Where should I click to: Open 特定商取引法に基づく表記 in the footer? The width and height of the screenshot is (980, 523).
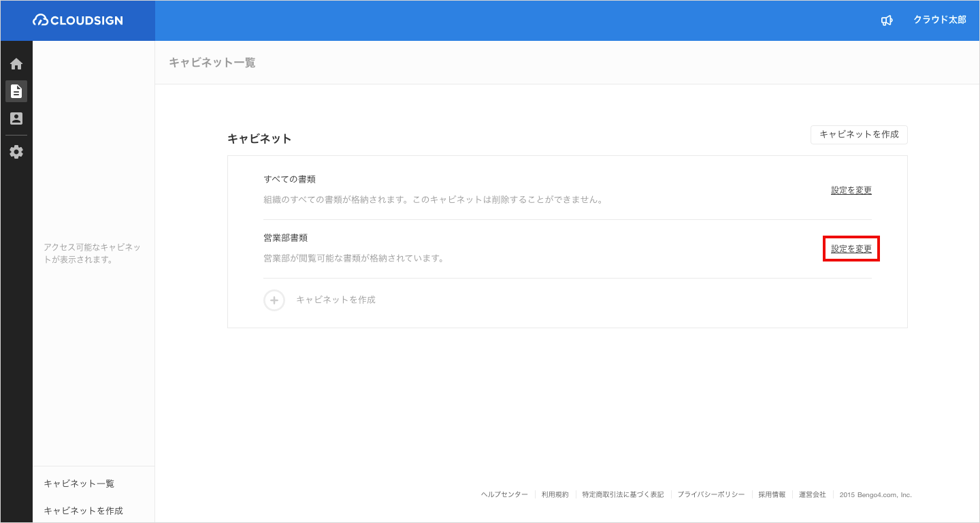pos(623,494)
